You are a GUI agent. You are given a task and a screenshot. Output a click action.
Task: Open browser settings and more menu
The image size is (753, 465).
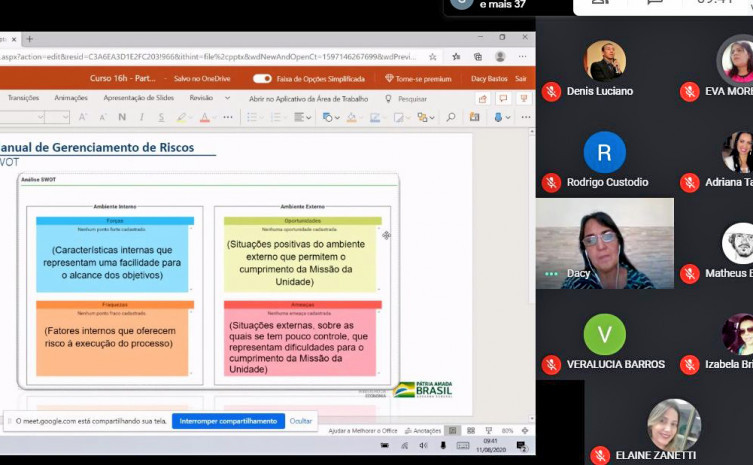[522, 57]
